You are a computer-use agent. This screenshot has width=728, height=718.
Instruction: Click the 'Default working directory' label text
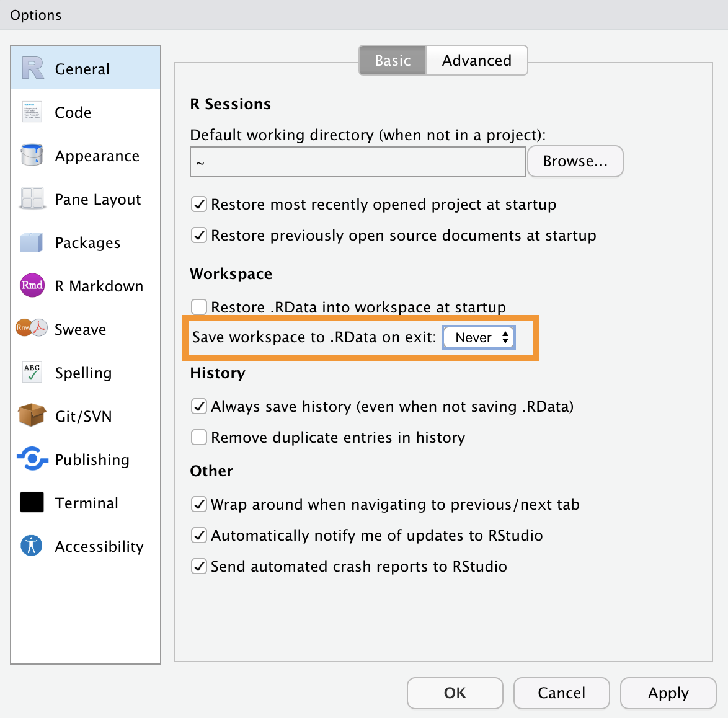click(x=368, y=135)
